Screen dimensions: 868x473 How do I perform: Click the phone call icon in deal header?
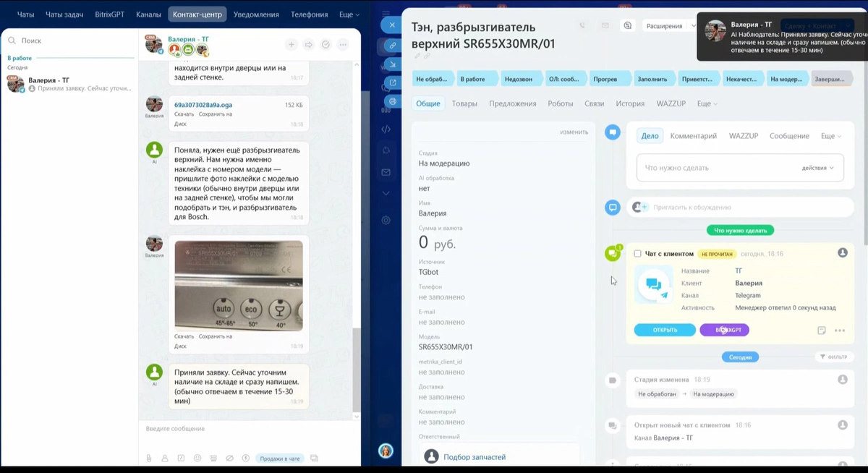[582, 26]
